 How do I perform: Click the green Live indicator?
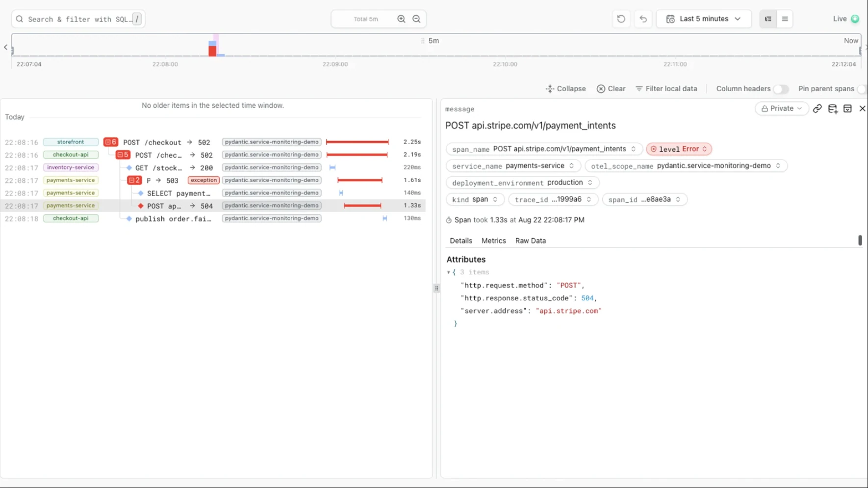click(855, 19)
